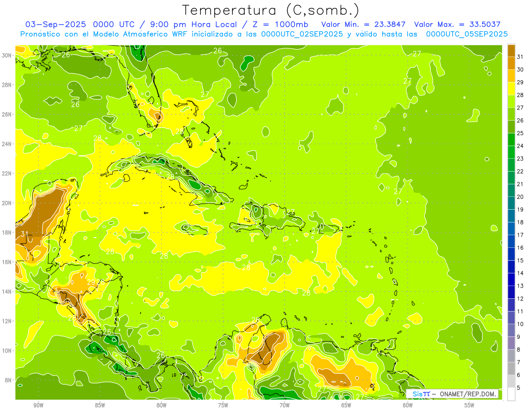Pick the gray legend swatch between 7 and 8
The image size is (532, 411).
(511, 356)
